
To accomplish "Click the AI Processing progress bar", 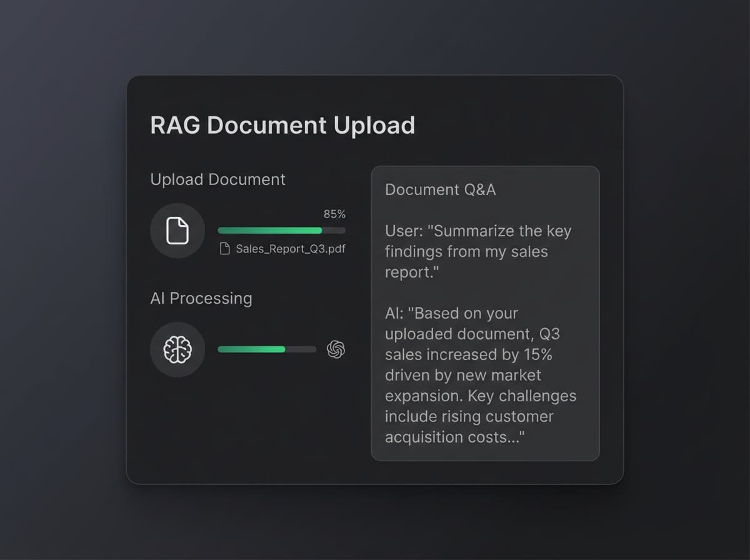I will point(267,349).
